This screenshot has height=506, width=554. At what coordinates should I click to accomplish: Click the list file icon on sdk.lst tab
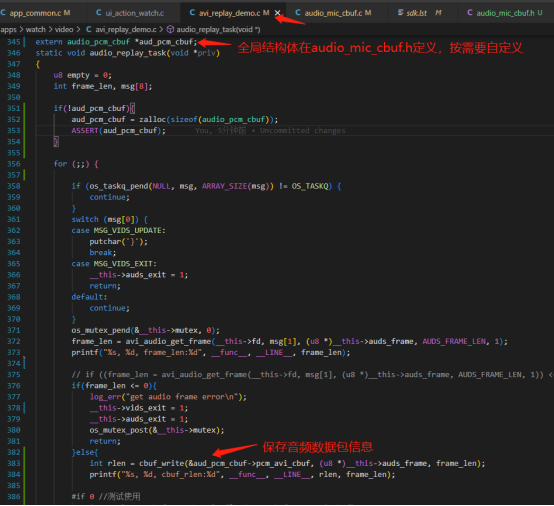[x=400, y=13]
